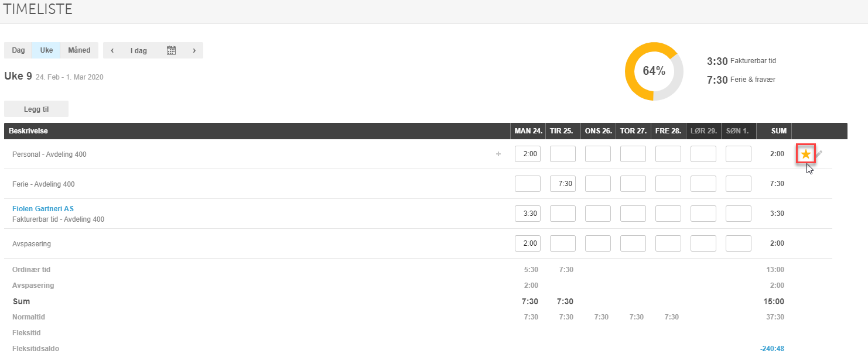Go to the next week with the right arrow
Viewport: 868px width, 361px height.
click(194, 50)
